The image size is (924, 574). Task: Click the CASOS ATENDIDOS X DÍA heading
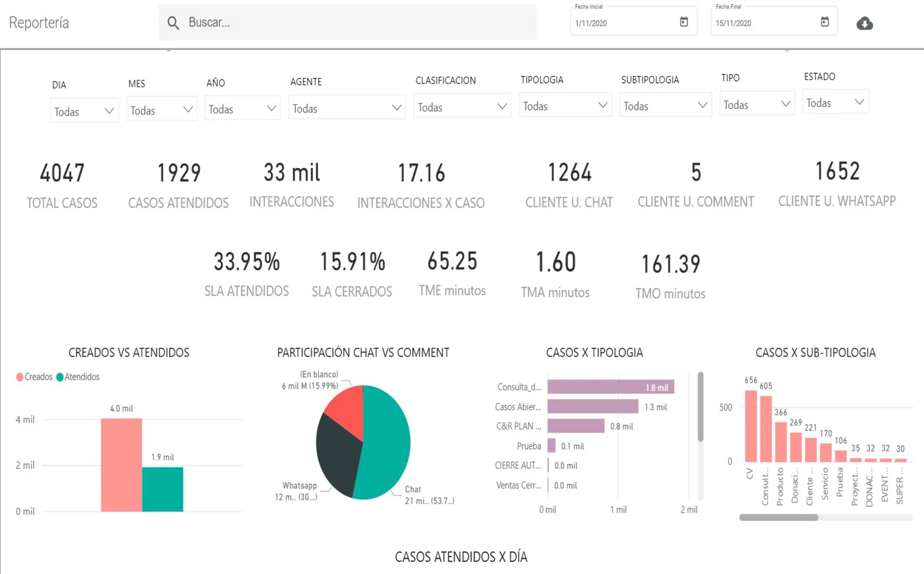[461, 557]
